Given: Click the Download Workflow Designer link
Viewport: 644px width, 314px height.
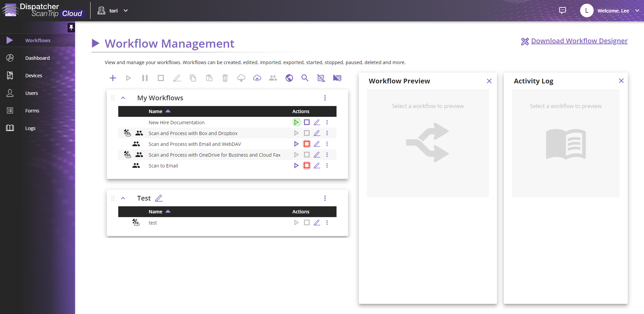Looking at the screenshot, I should [x=579, y=41].
